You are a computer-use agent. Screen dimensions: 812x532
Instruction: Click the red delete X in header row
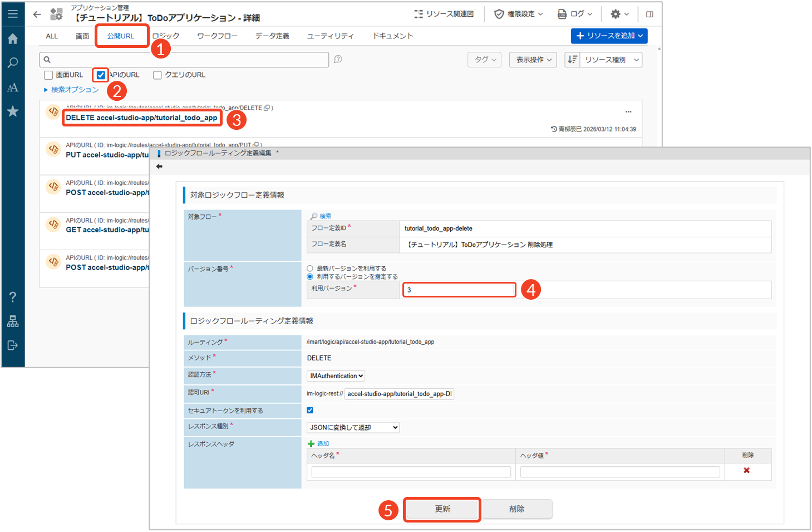click(746, 471)
